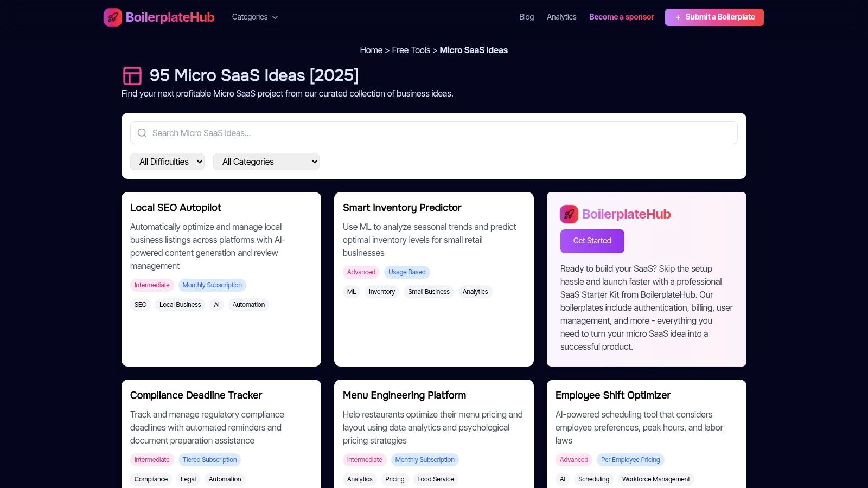Image resolution: width=868 pixels, height=488 pixels.
Task: Click the search magnifier icon
Action: point(142,133)
